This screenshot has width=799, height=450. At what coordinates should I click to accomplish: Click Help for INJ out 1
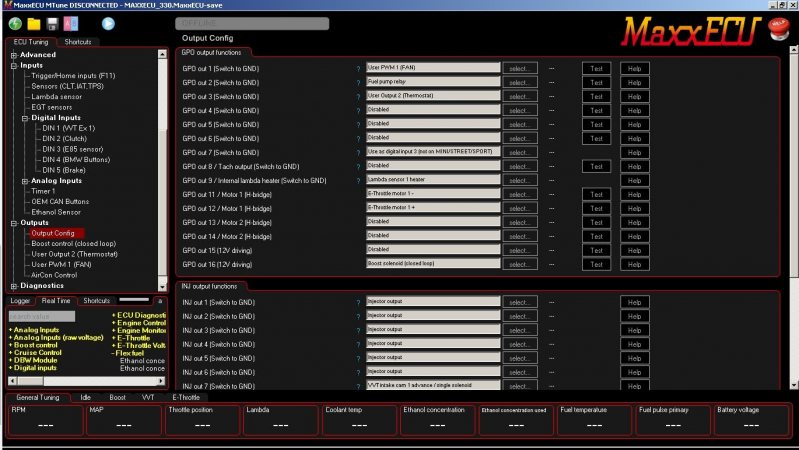pos(634,303)
